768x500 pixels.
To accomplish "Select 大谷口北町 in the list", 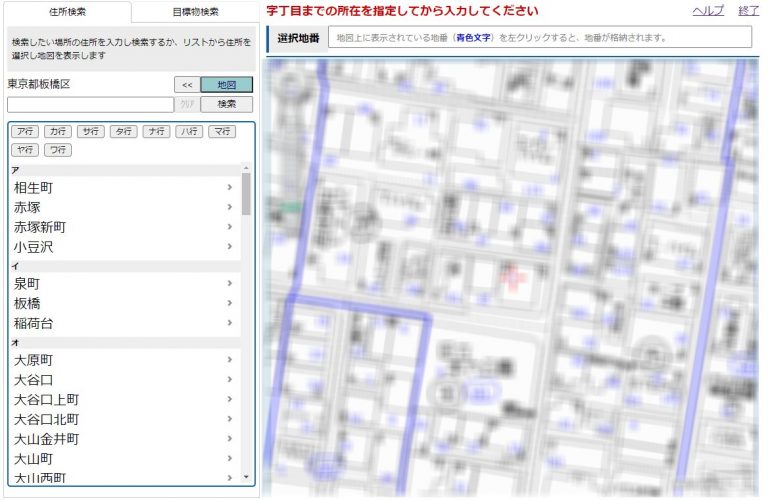I will click(125, 419).
